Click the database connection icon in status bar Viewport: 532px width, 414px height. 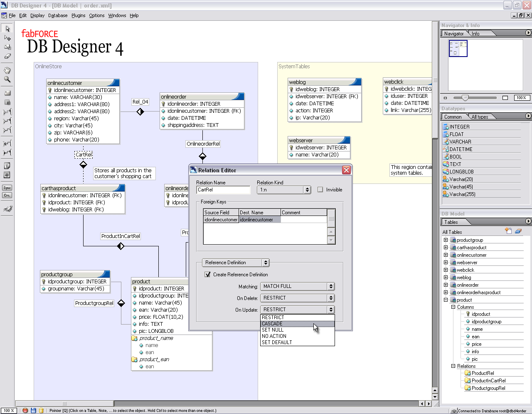pos(454,411)
